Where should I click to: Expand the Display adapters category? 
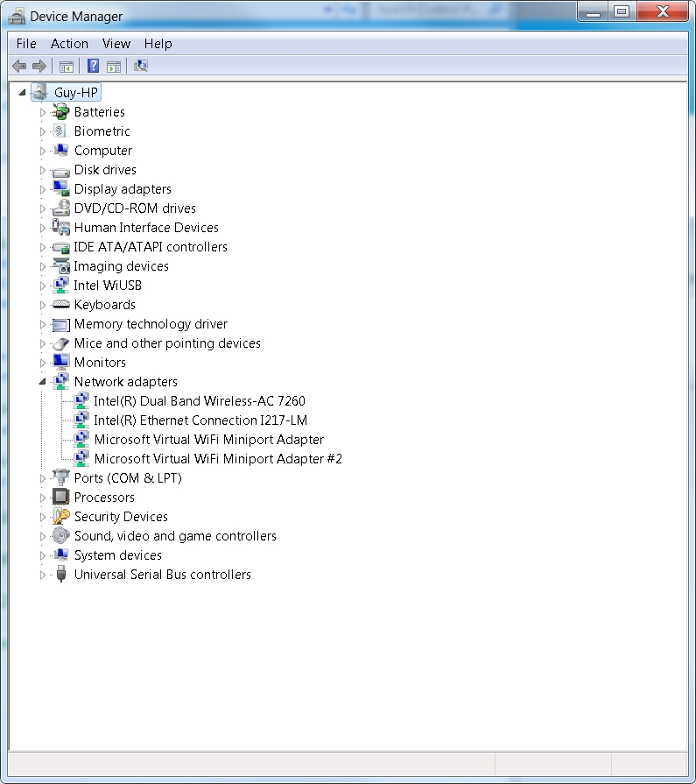(x=42, y=189)
